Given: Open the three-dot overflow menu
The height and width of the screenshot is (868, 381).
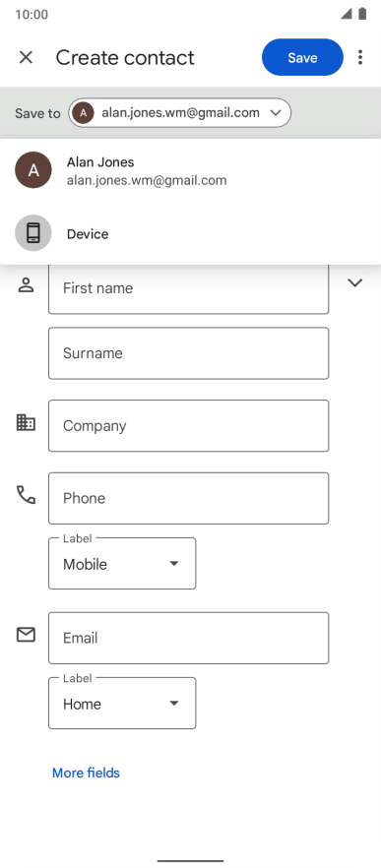Looking at the screenshot, I should point(360,57).
